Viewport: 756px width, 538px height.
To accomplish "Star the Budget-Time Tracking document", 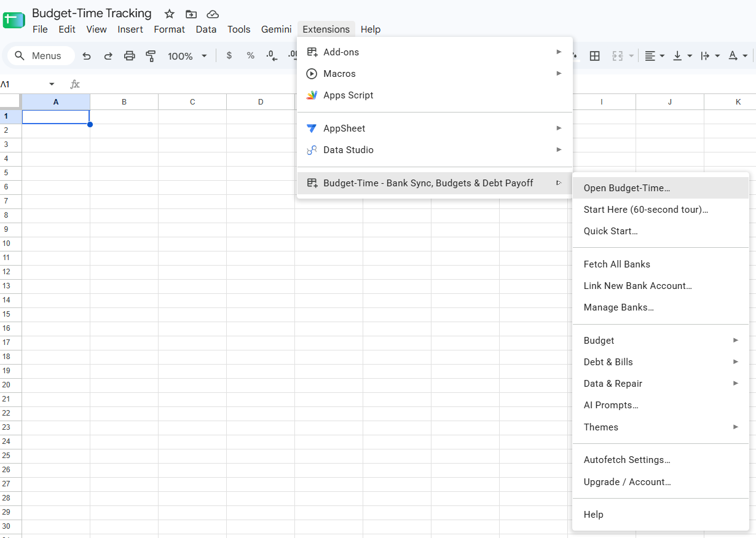I will [170, 14].
